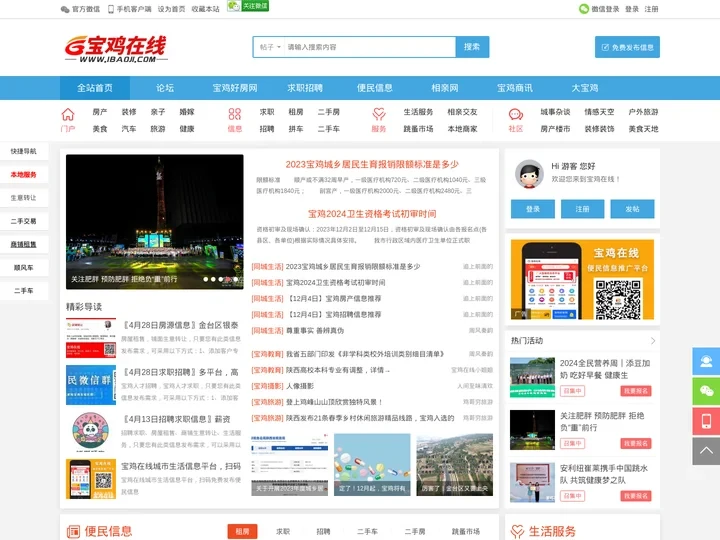
Task: Open the customer service floating icon
Action: pyautogui.click(x=706, y=361)
